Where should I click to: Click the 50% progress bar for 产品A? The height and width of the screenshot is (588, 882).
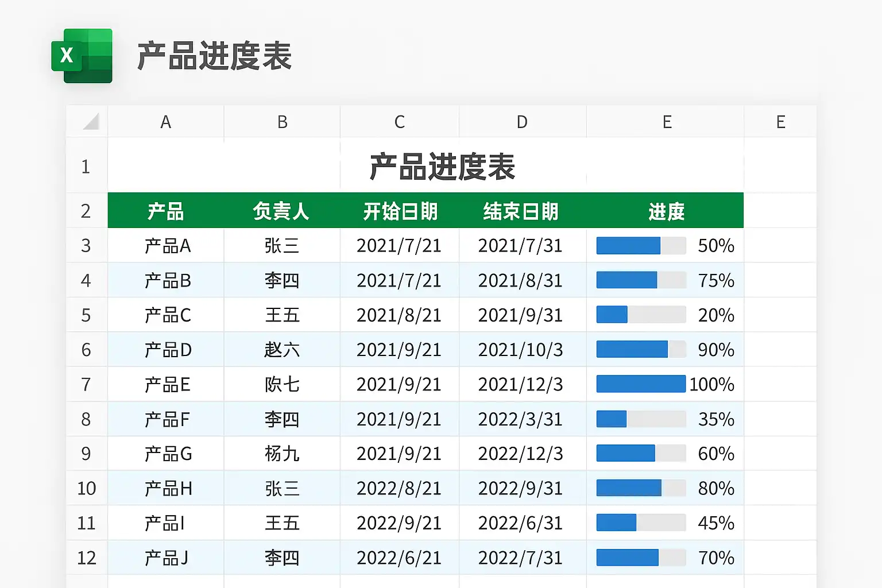click(641, 246)
